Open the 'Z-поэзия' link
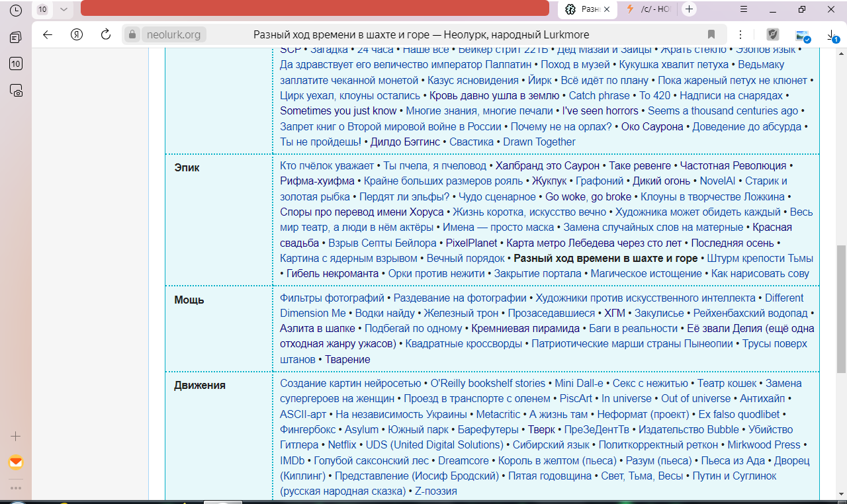 [x=435, y=491]
